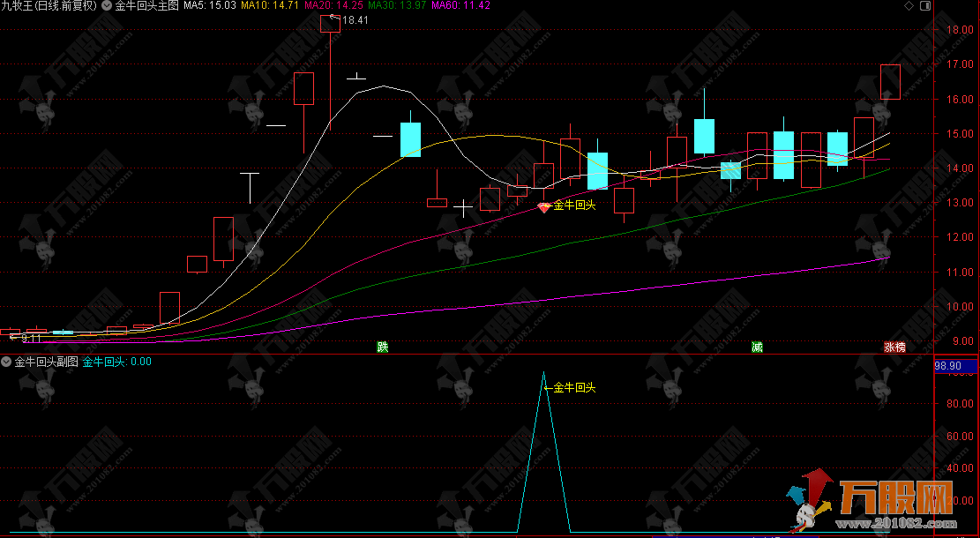Toggle the side panel icon at top-right
The height and width of the screenshot is (538, 980).
tap(925, 5)
